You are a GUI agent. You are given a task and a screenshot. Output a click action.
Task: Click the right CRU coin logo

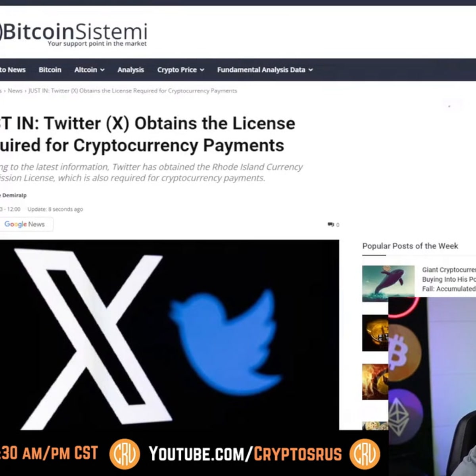[x=365, y=454]
